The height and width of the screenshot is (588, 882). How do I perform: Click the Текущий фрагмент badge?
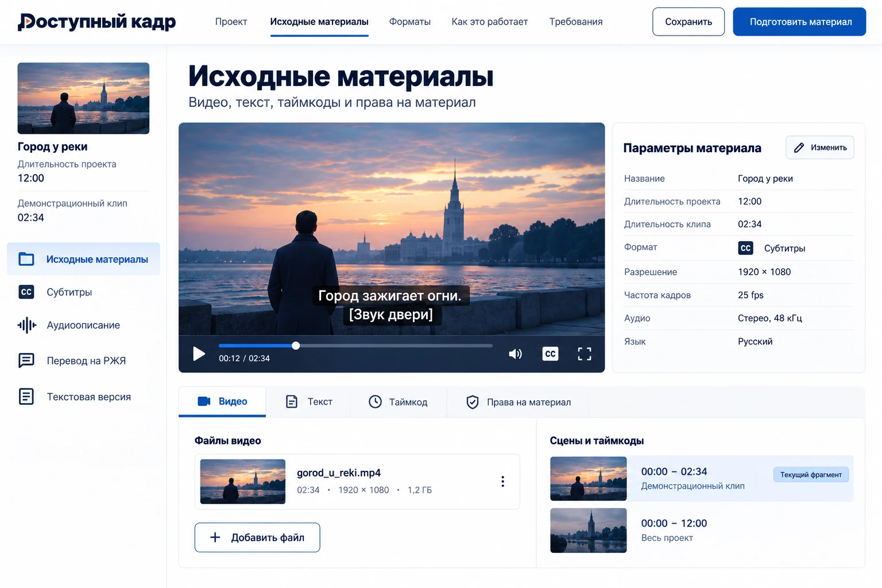click(x=811, y=474)
